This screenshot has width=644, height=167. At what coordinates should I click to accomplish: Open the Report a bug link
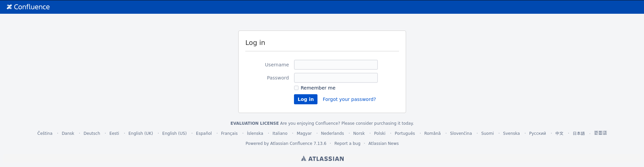point(347,144)
